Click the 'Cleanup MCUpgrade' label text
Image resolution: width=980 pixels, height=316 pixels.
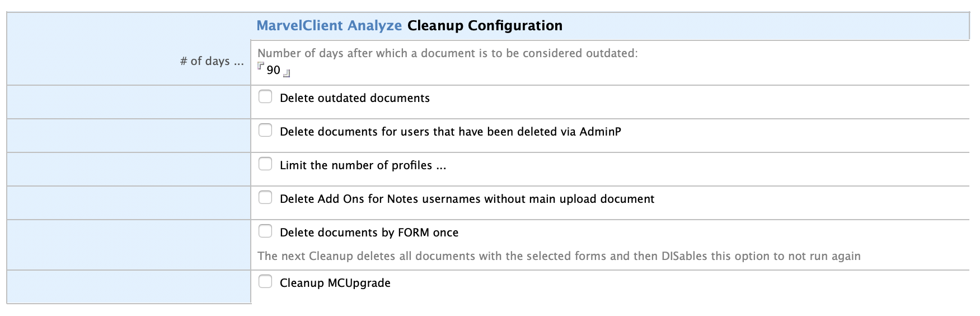(335, 283)
